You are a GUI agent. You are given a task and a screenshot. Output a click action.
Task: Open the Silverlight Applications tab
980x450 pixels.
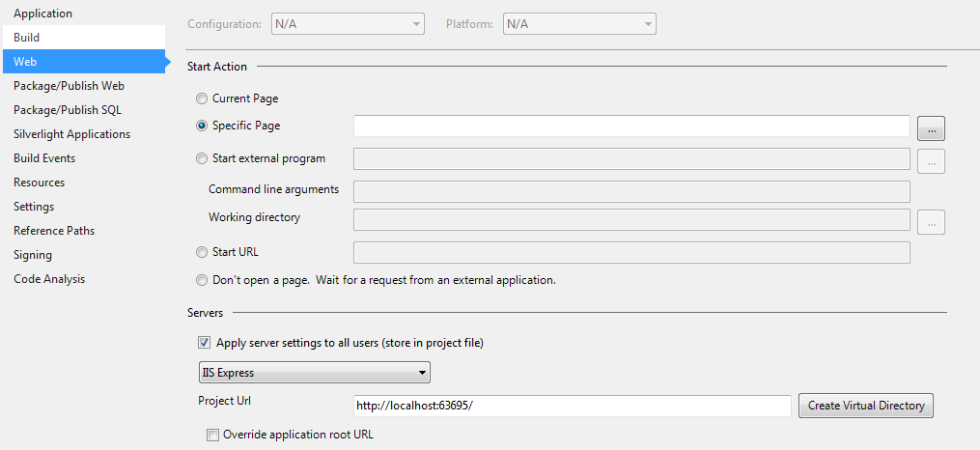pos(71,134)
